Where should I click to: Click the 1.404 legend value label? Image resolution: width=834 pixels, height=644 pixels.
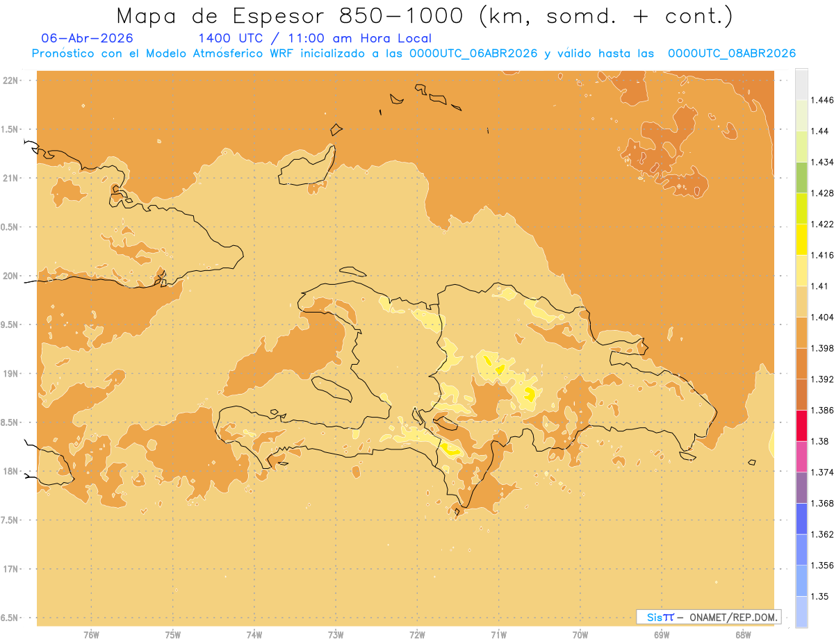[821, 317]
